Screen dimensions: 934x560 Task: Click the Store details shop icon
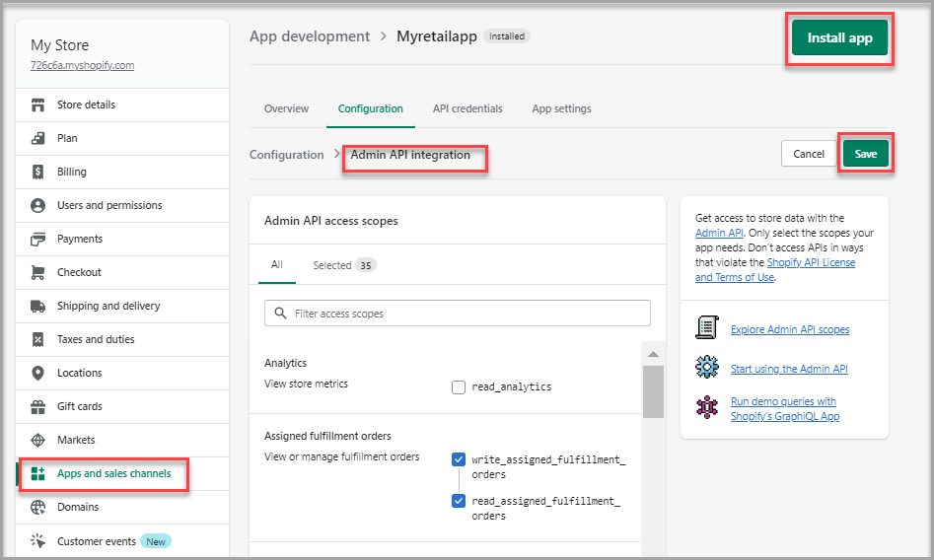pyautogui.click(x=38, y=105)
